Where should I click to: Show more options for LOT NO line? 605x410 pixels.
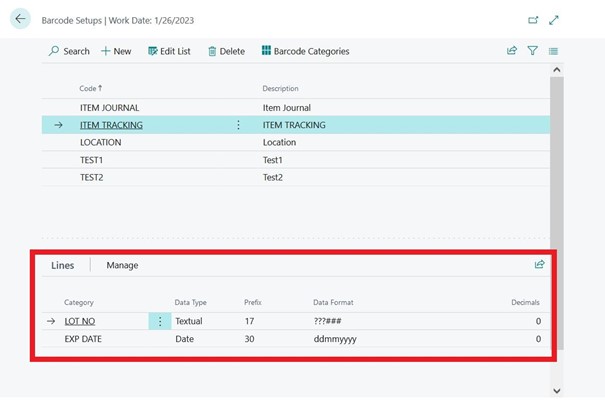pyautogui.click(x=160, y=322)
